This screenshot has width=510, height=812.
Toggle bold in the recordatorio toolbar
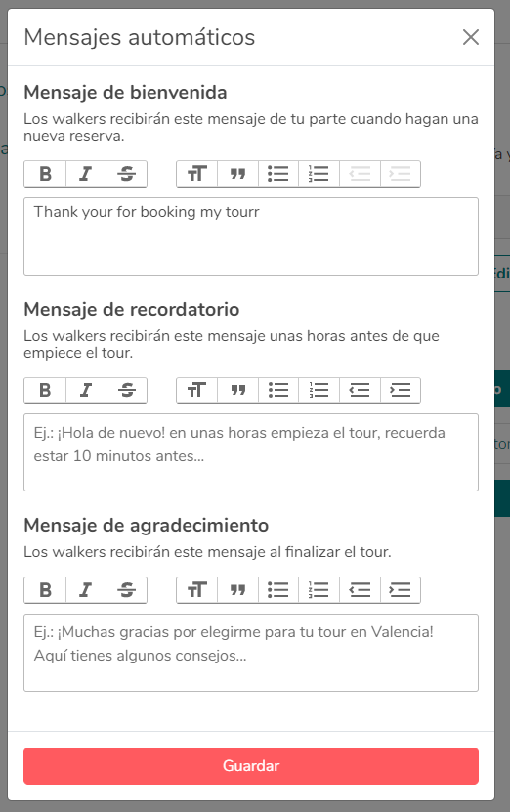click(x=45, y=390)
